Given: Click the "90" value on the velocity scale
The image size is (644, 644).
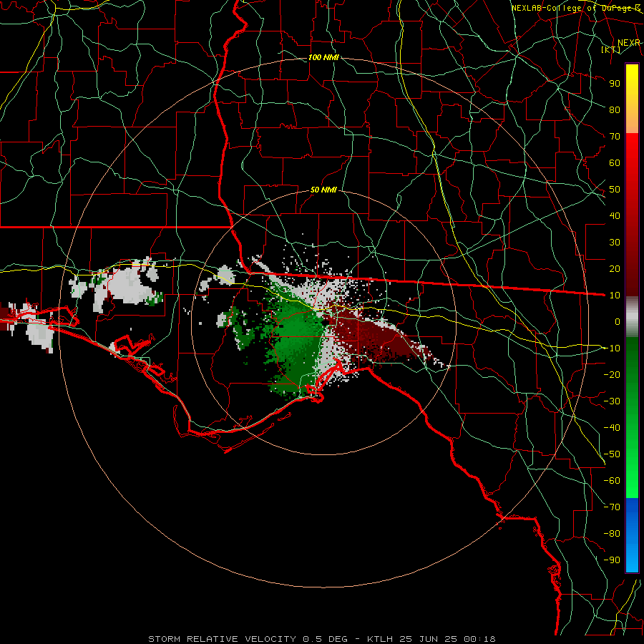Looking at the screenshot, I should coord(615,84).
